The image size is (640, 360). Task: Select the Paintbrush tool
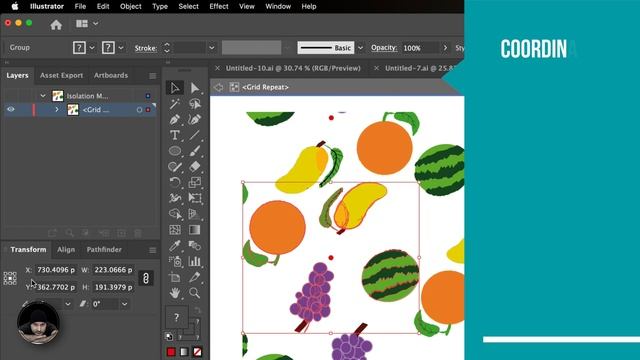[x=195, y=151]
